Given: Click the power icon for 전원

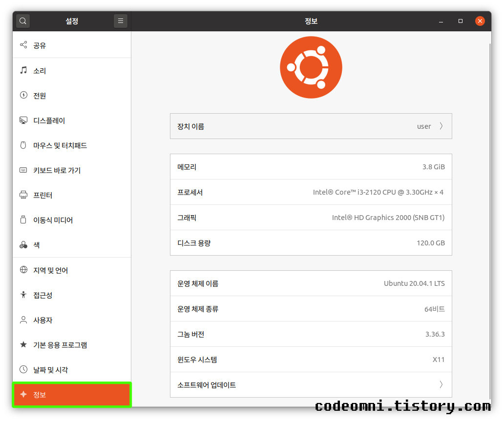Looking at the screenshot, I should (23, 95).
